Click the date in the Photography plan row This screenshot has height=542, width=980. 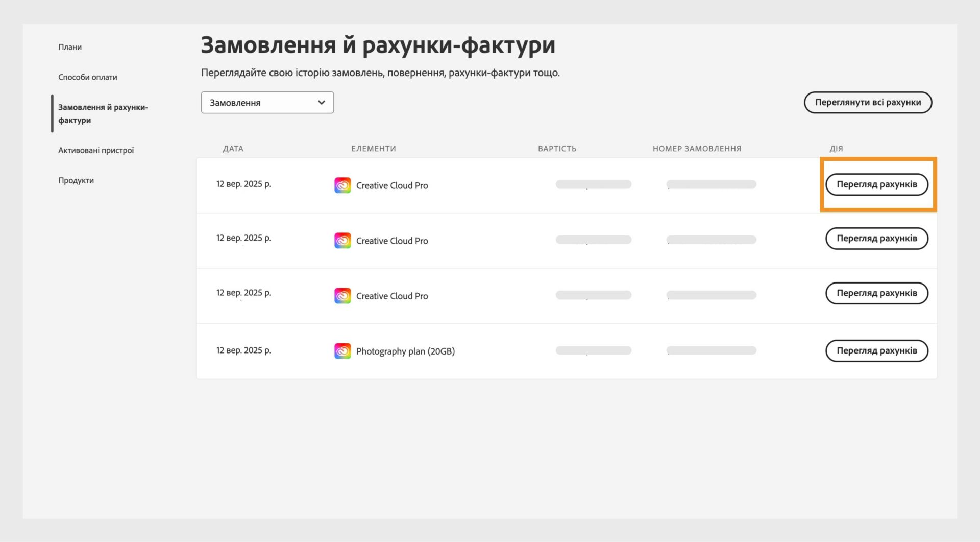[243, 350]
